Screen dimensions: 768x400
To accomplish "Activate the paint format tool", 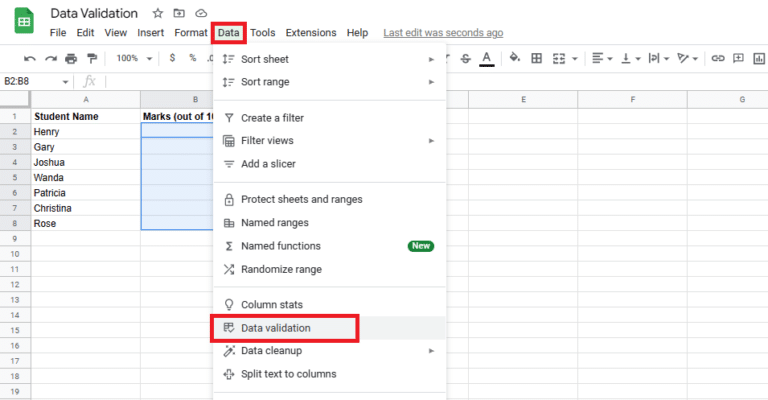I will click(92, 59).
